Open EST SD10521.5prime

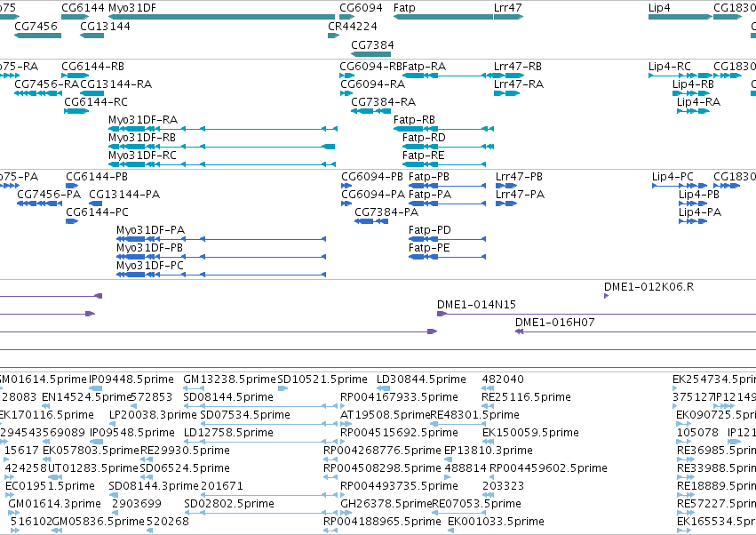[283, 388]
